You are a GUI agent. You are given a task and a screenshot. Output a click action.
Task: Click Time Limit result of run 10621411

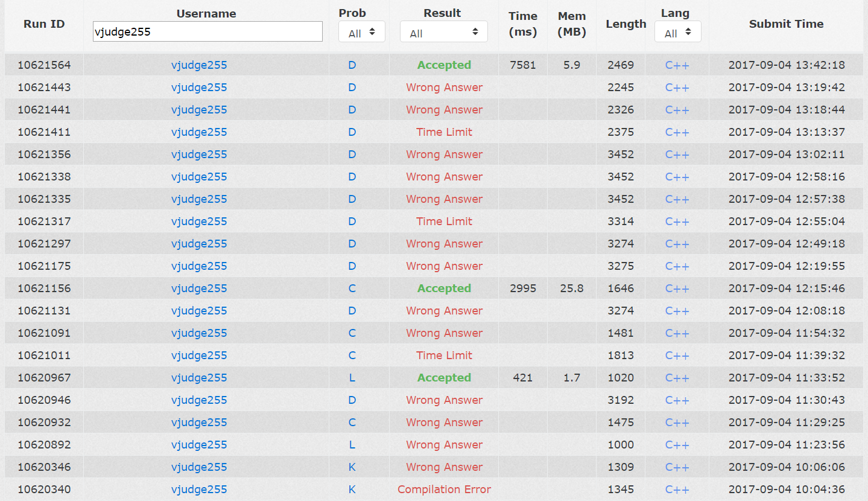coord(444,132)
